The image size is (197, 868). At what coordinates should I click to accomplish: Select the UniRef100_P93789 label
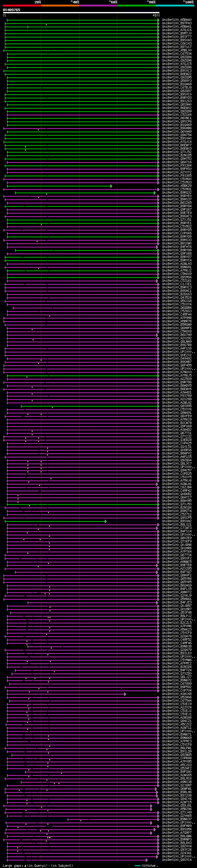pyautogui.click(x=177, y=396)
